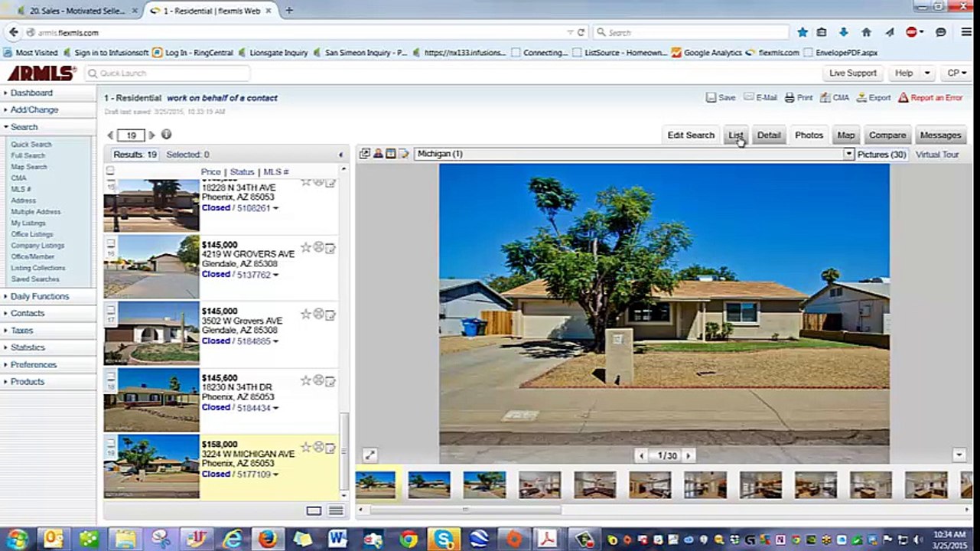Check the 3224 W Michigan Ave listing
The width and height of the screenshot is (980, 551).
pyautogui.click(x=111, y=443)
